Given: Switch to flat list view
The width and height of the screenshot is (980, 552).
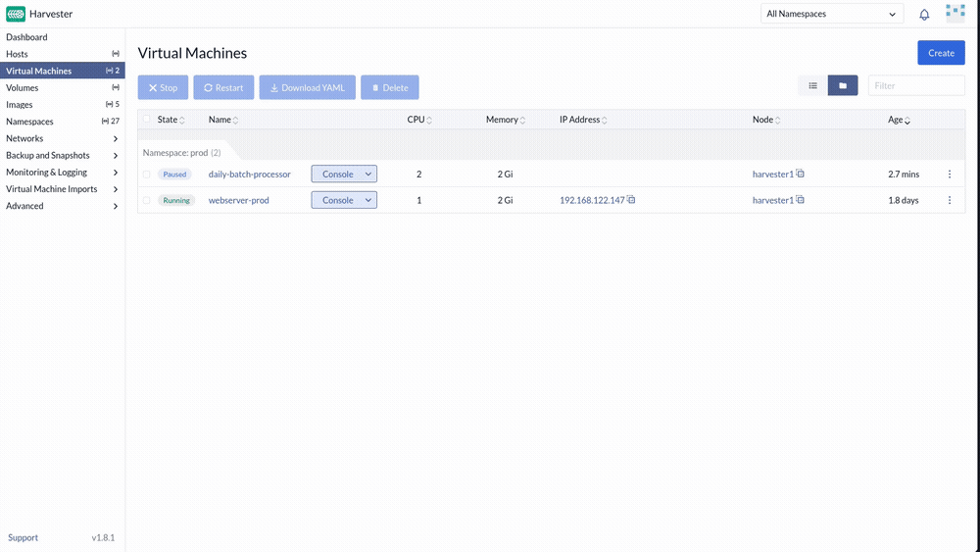Looking at the screenshot, I should click(812, 85).
